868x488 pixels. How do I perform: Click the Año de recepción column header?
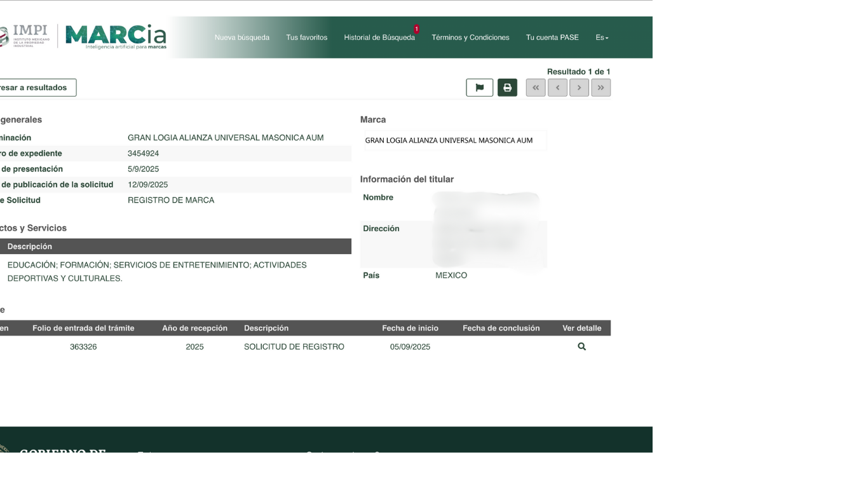point(194,328)
